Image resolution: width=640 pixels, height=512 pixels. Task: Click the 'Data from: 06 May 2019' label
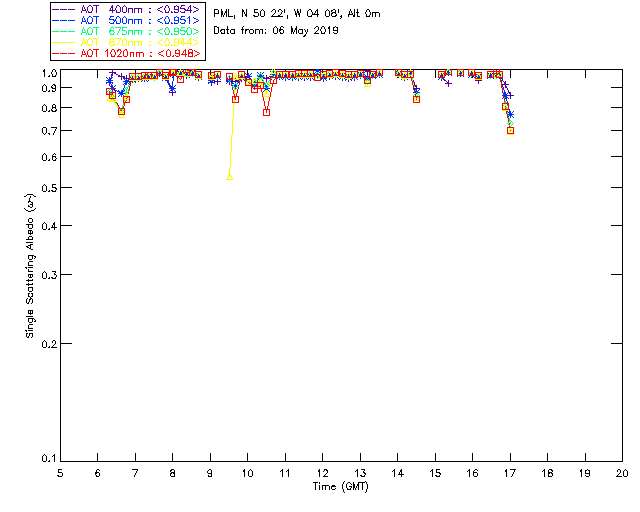[276, 31]
